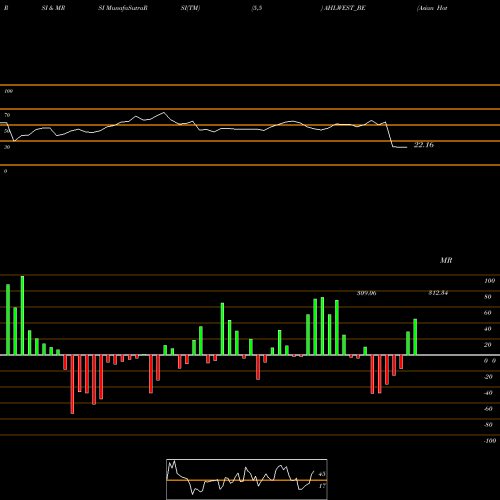Click the MR axis label '40'

point(488,329)
